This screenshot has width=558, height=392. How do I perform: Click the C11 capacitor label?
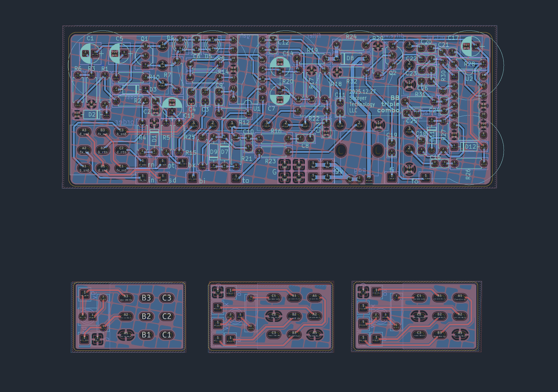340,95
